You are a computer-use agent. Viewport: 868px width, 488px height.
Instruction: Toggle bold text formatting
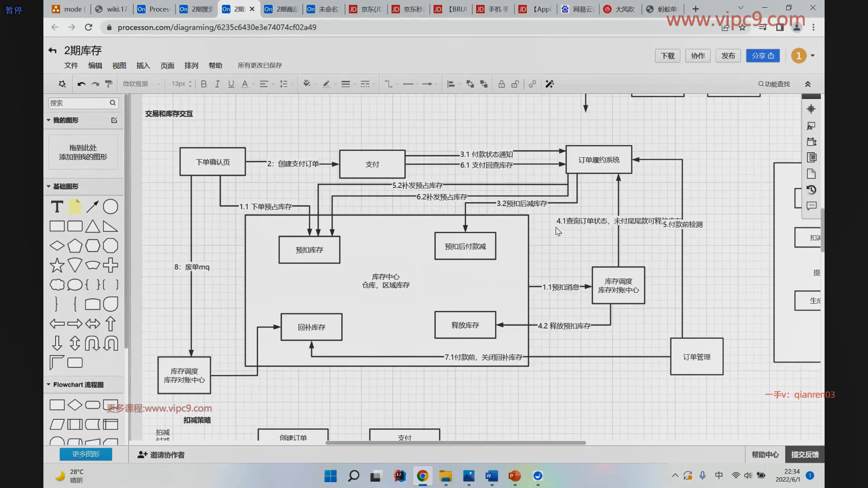(x=203, y=84)
